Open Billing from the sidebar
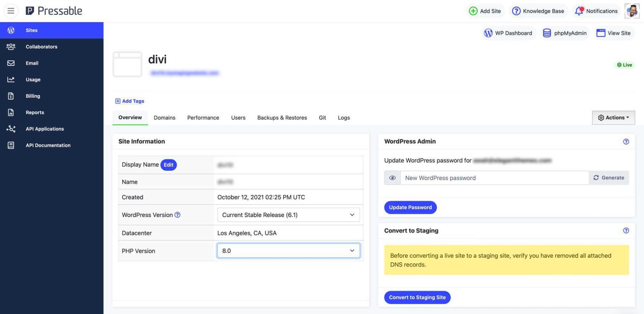 pos(33,96)
